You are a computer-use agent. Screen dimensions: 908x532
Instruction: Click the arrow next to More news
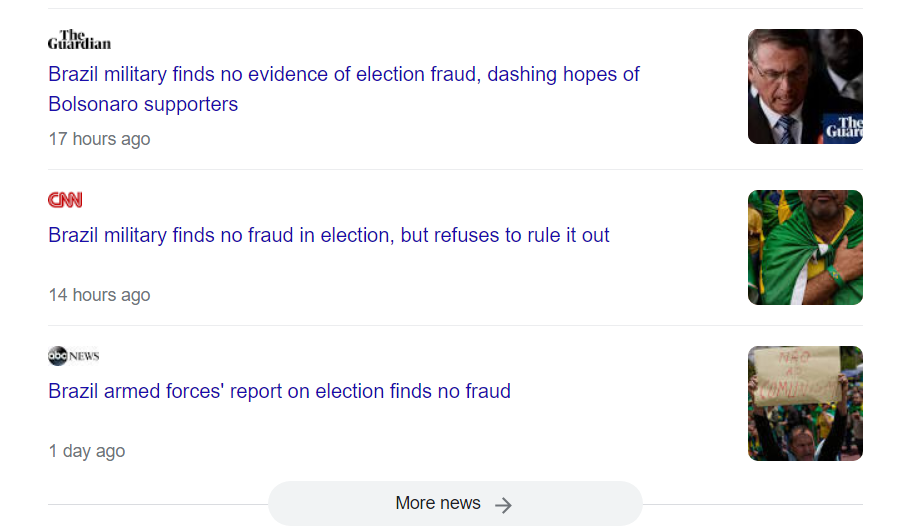pos(504,505)
